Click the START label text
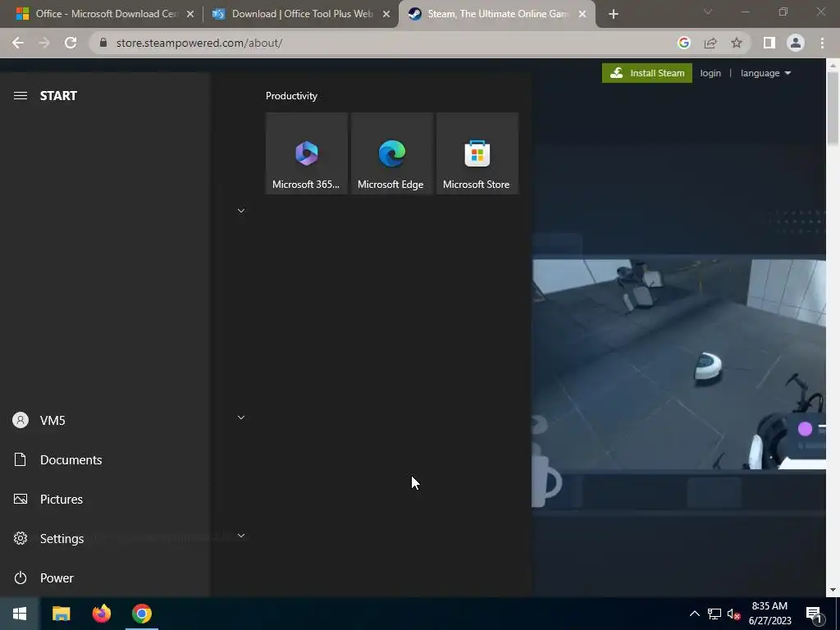The height and width of the screenshot is (630, 840). [58, 96]
